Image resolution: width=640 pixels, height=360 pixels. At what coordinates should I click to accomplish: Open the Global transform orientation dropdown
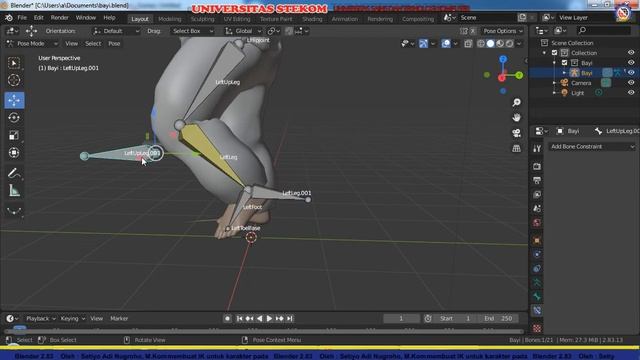pyautogui.click(x=243, y=31)
